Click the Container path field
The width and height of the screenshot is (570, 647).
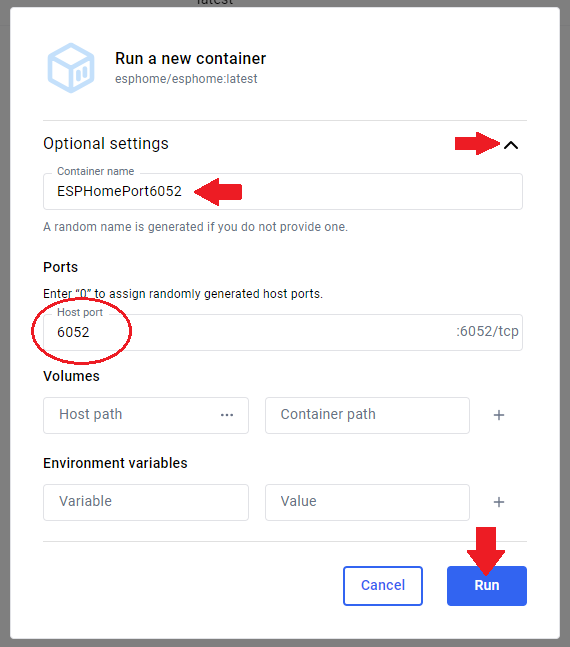(x=367, y=415)
